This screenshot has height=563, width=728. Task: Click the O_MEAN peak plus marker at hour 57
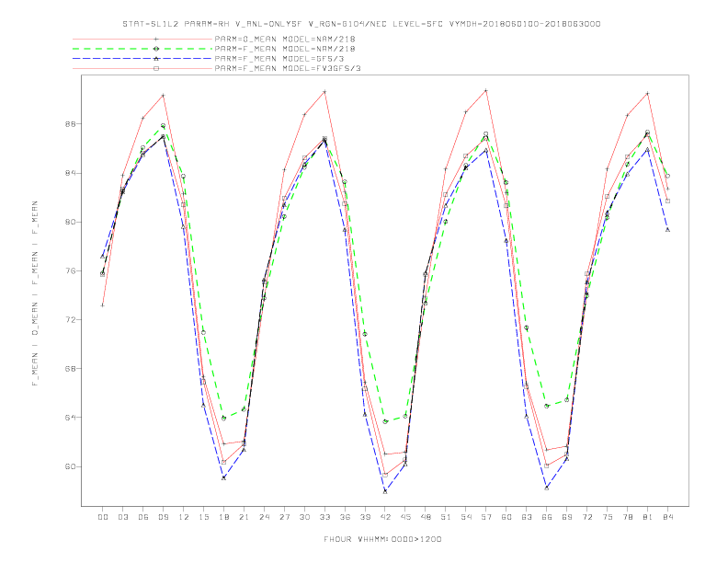tap(486, 90)
